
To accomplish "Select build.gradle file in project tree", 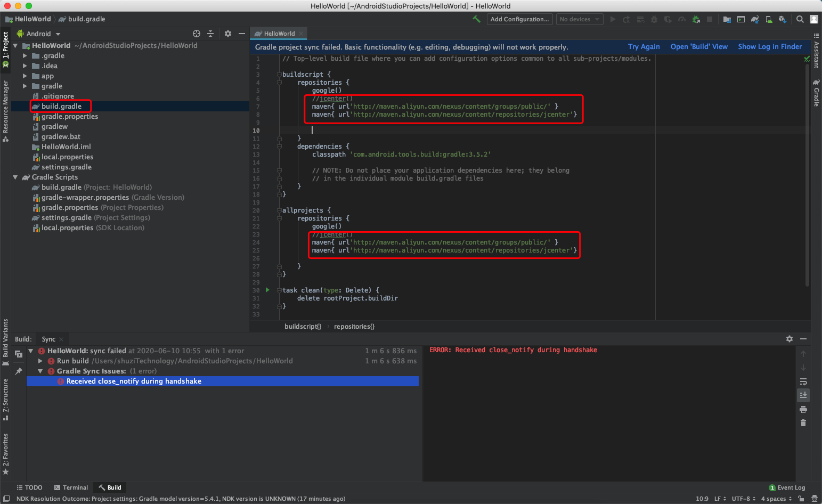I will [x=61, y=107].
